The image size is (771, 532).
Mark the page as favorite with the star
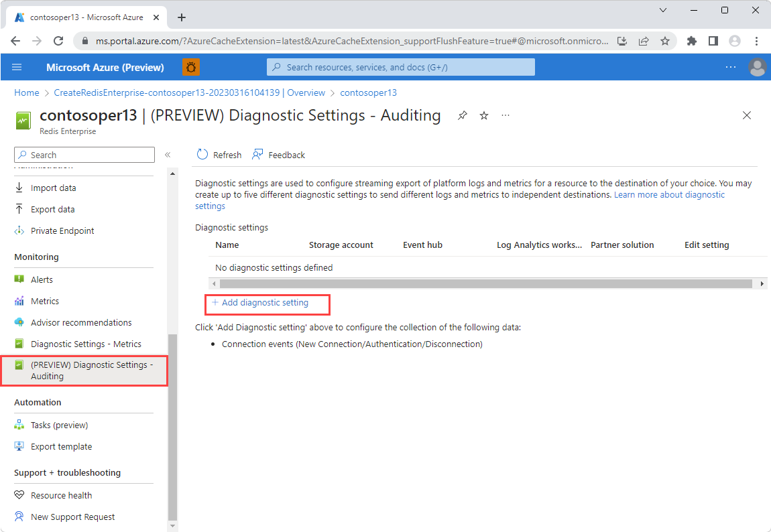[x=483, y=115]
